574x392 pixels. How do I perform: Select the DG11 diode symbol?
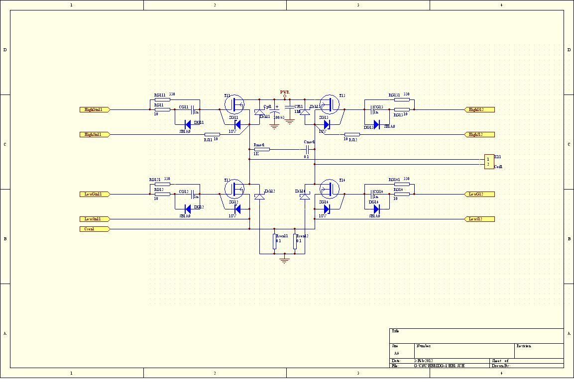(188, 124)
